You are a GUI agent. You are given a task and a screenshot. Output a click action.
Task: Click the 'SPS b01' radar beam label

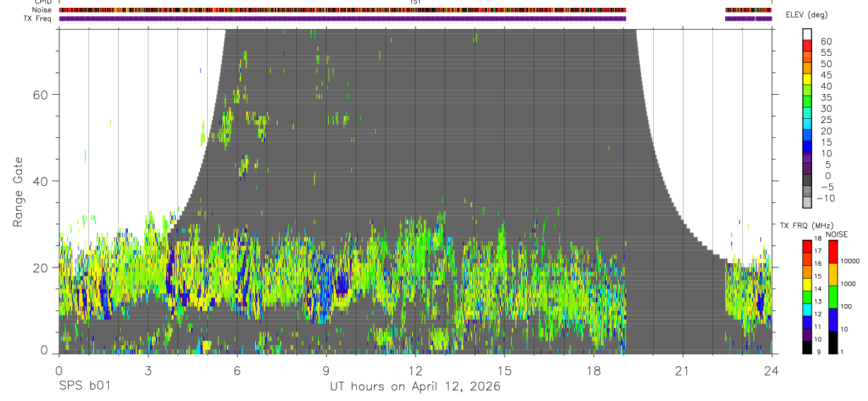coord(84,387)
